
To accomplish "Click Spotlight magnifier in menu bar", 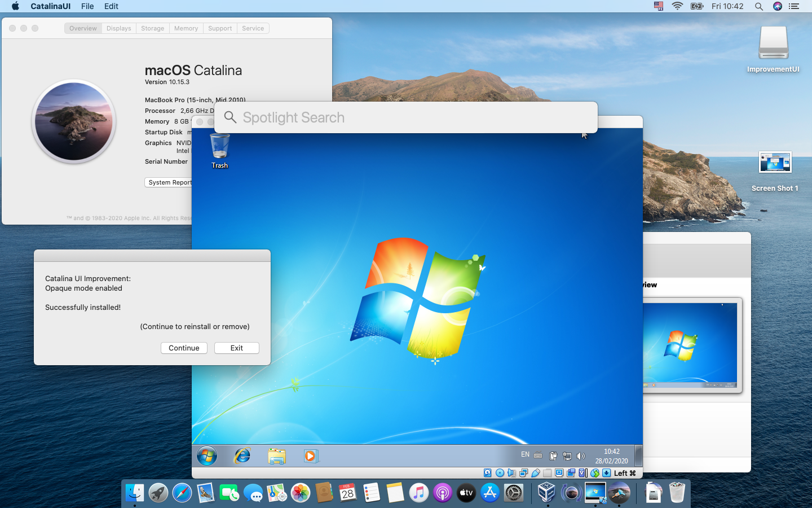I will (759, 6).
